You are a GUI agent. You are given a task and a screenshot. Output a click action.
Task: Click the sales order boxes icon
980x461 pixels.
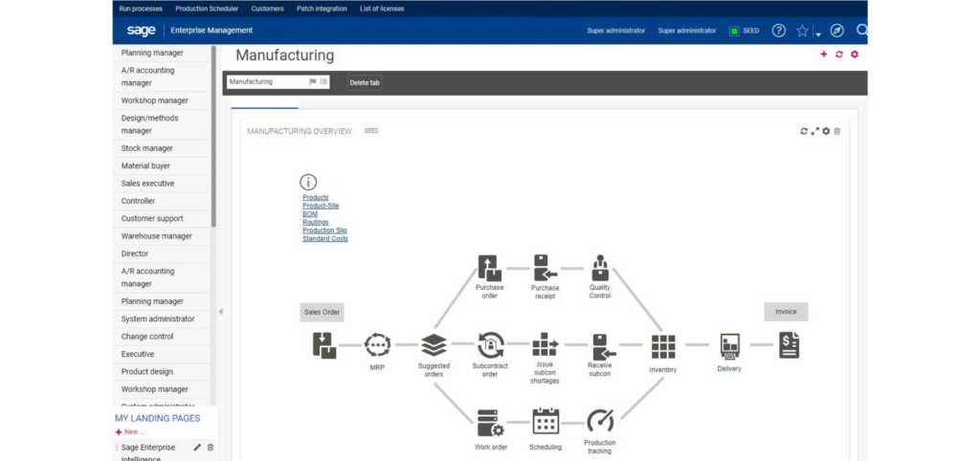[x=324, y=345]
